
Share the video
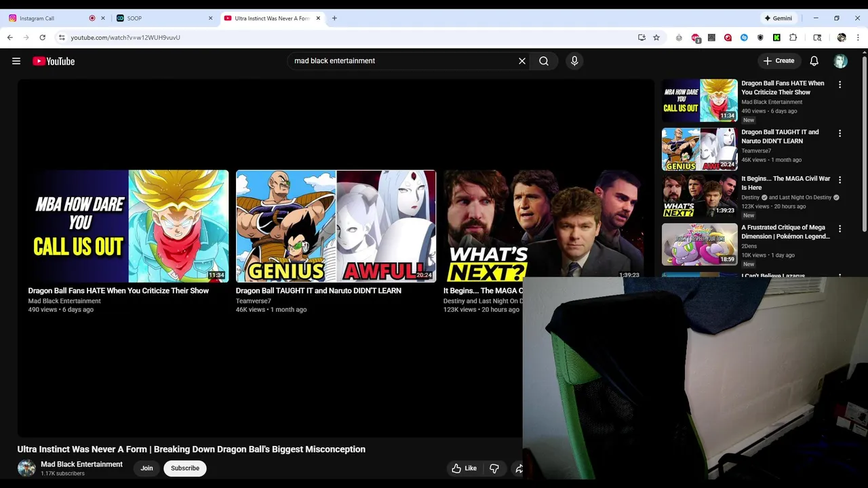(x=517, y=468)
